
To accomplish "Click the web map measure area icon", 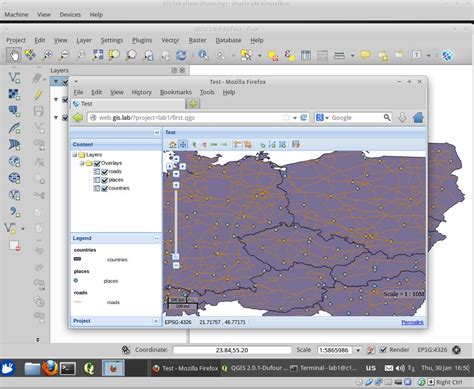I will coord(248,144).
